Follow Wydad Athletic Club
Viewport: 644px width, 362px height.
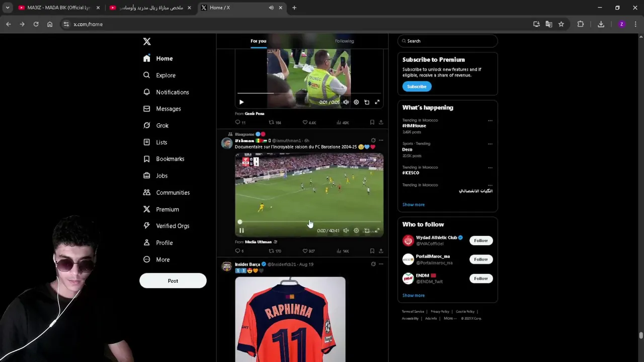480,240
